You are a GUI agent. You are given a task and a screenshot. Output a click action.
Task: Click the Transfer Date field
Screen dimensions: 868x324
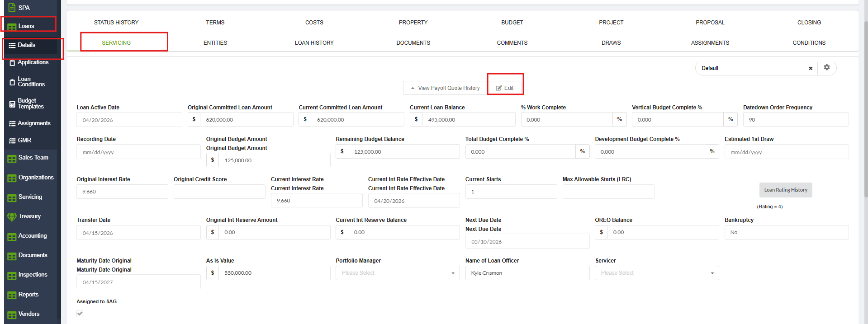tap(138, 233)
